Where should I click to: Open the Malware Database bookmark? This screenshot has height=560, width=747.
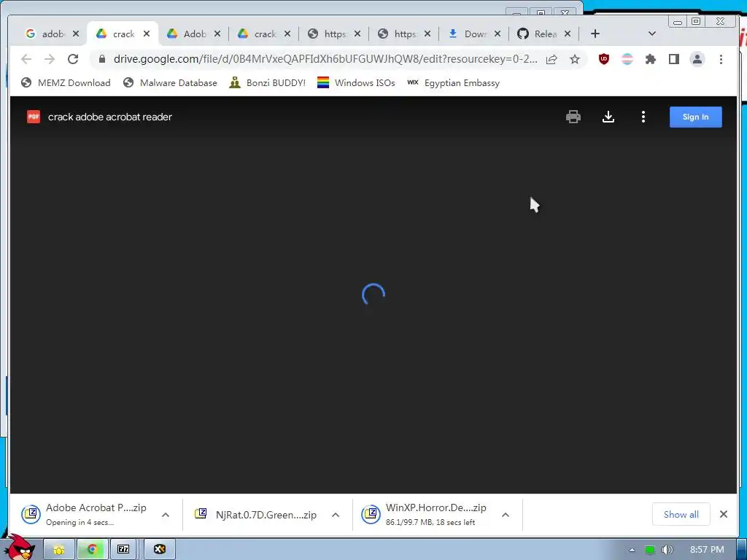pyautogui.click(x=170, y=83)
